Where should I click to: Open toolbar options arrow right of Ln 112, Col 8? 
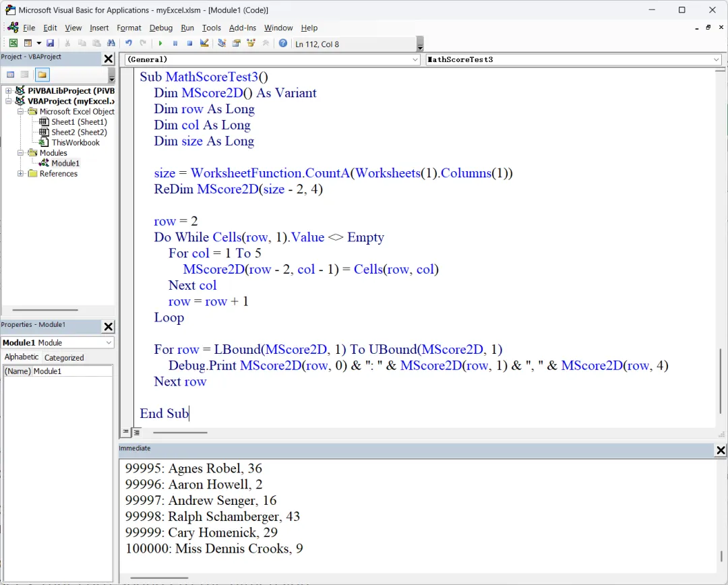(x=420, y=44)
